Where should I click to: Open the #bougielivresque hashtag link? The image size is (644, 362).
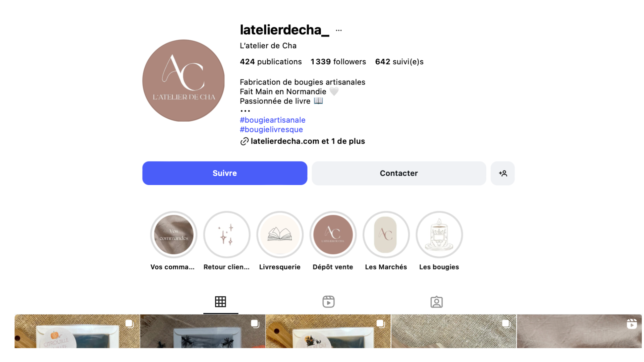(x=271, y=129)
